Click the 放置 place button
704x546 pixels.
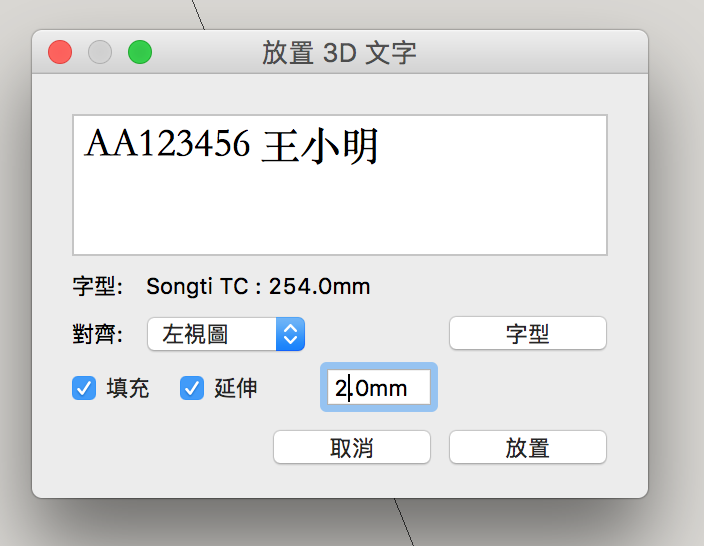tap(528, 448)
